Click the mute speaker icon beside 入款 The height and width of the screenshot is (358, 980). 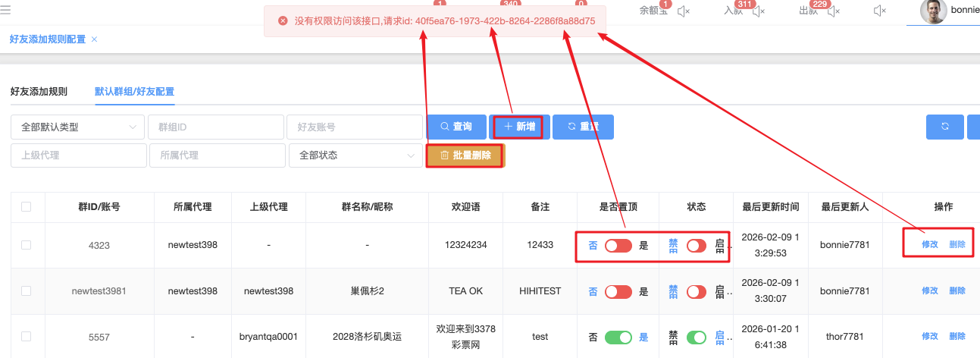[759, 11]
